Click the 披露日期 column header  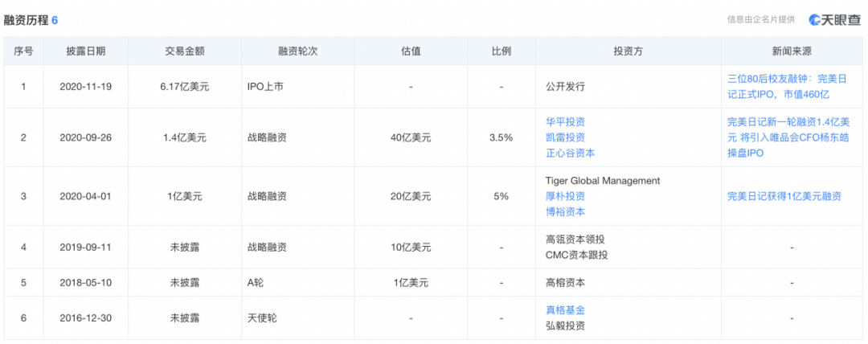click(x=85, y=51)
